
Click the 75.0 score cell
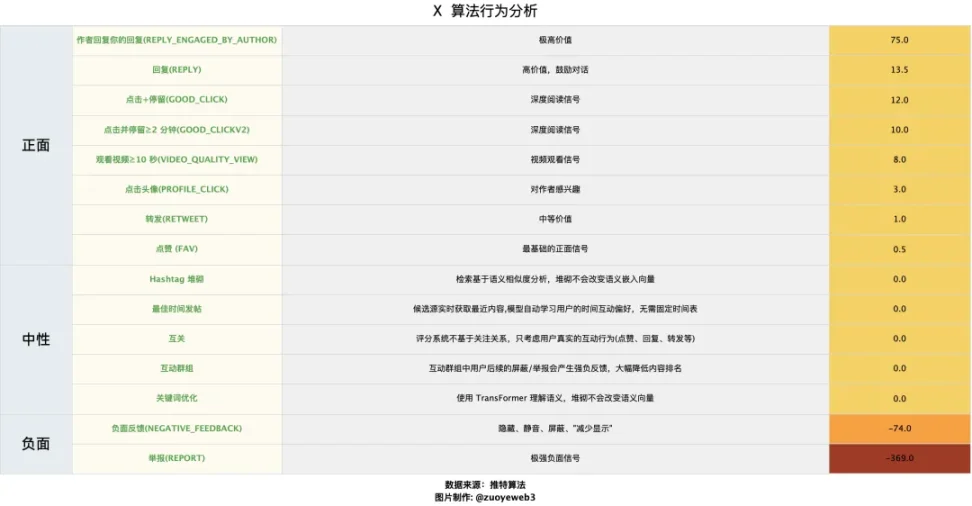pos(898,40)
